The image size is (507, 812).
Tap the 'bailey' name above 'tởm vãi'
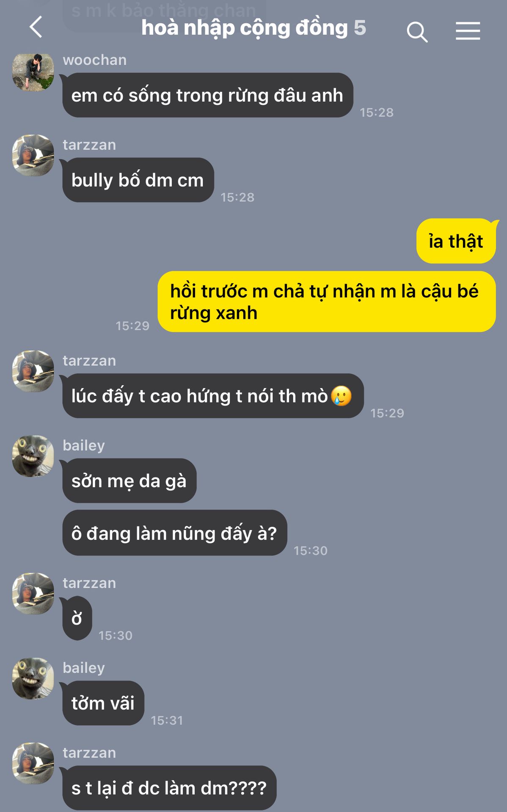[x=84, y=668]
